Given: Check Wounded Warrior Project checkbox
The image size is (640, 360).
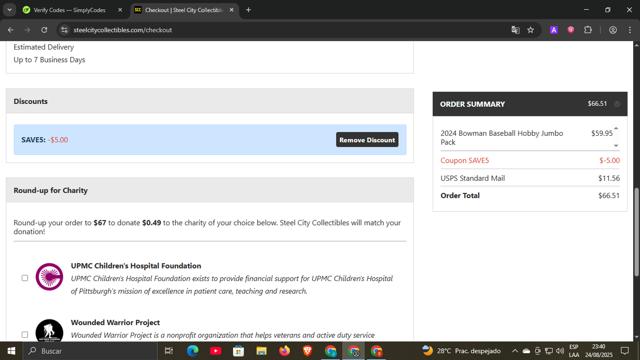Looking at the screenshot, I should coord(25,335).
